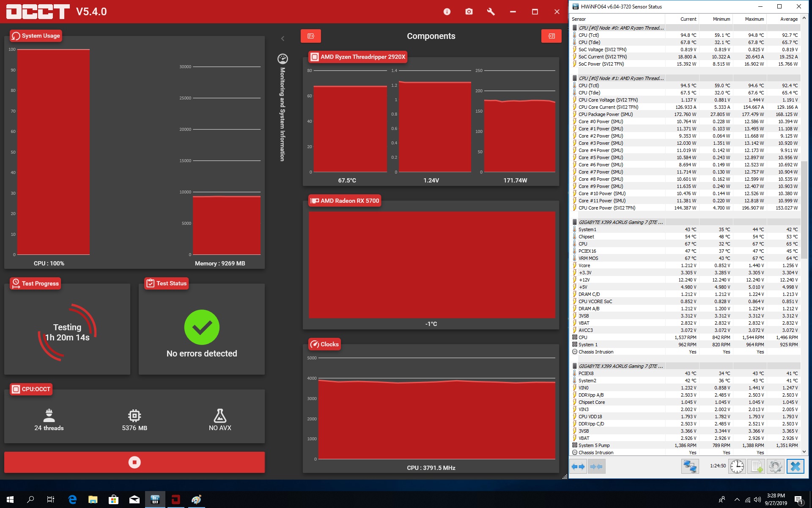Click left red view button beside Components
The image size is (812, 508).
[311, 36]
